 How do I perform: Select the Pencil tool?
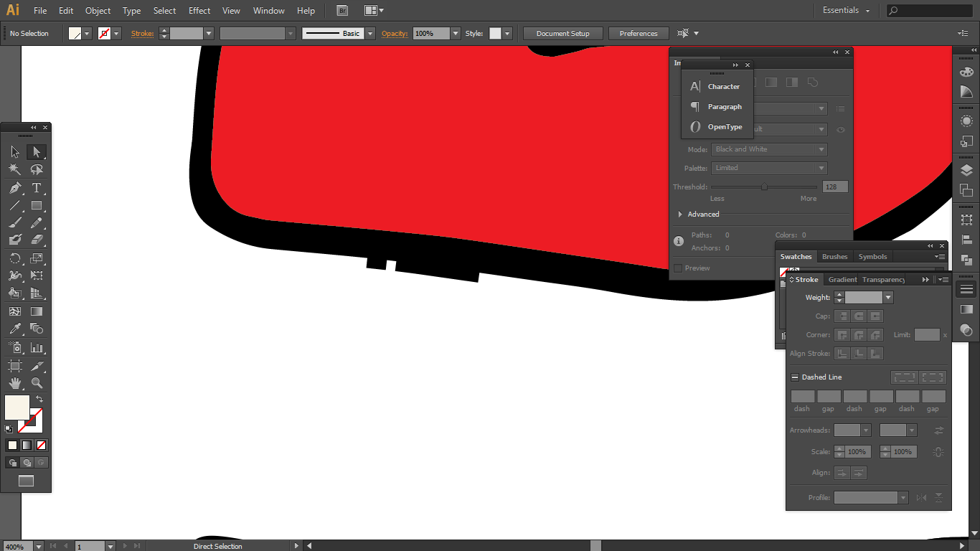pos(37,222)
